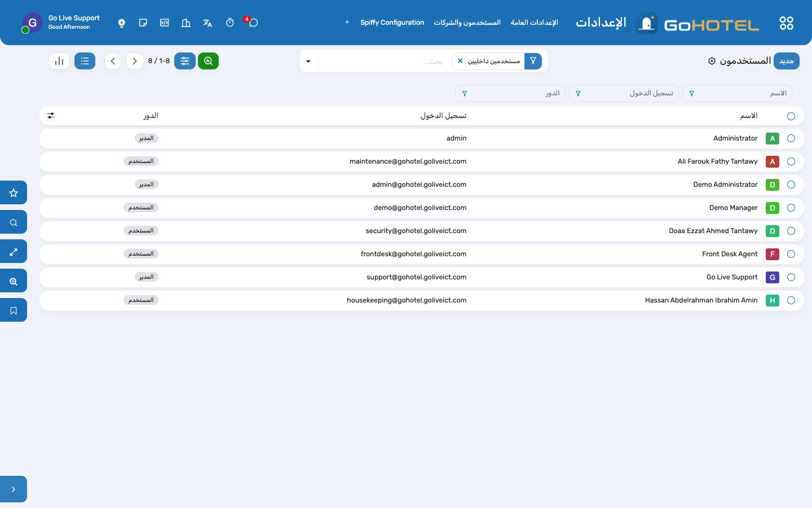This screenshot has height=508, width=812.
Task: Expand the collapsed sidebar chevron at bottom
Action: coord(14,489)
